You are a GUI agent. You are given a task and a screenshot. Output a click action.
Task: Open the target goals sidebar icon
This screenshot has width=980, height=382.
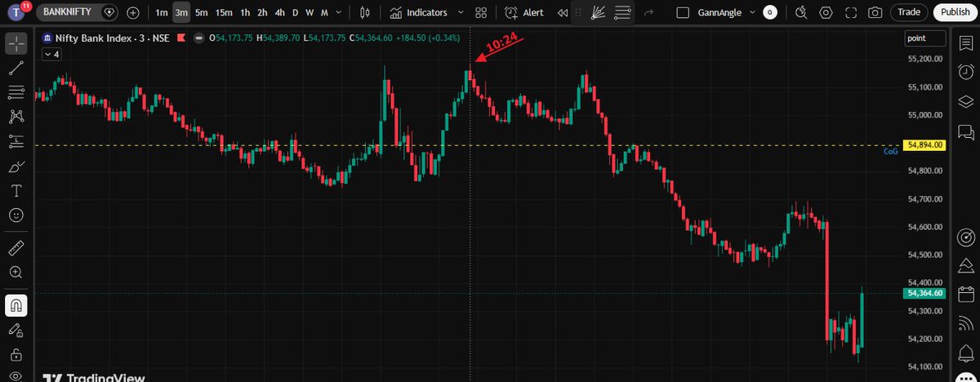pyautogui.click(x=965, y=238)
